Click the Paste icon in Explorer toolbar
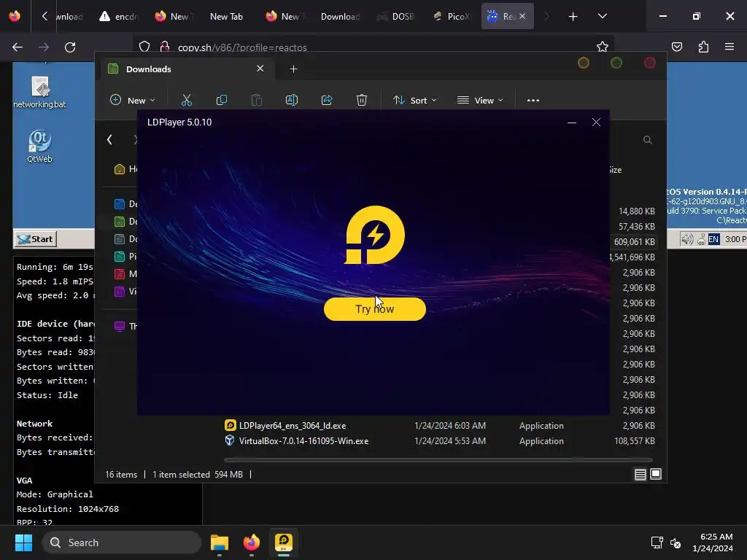The height and width of the screenshot is (560, 747). pyautogui.click(x=256, y=100)
